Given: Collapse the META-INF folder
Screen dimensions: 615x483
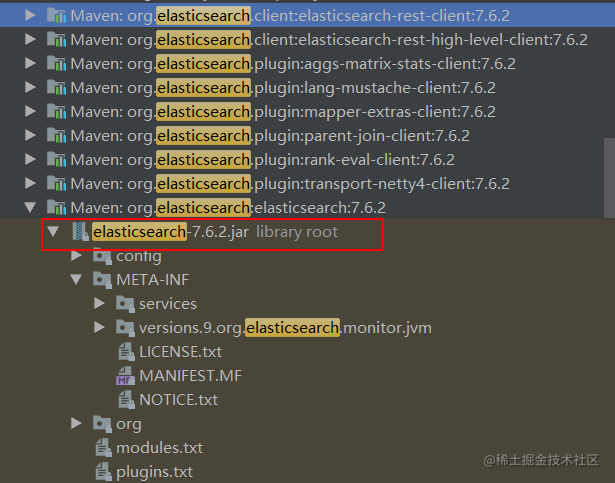Looking at the screenshot, I should [x=76, y=280].
